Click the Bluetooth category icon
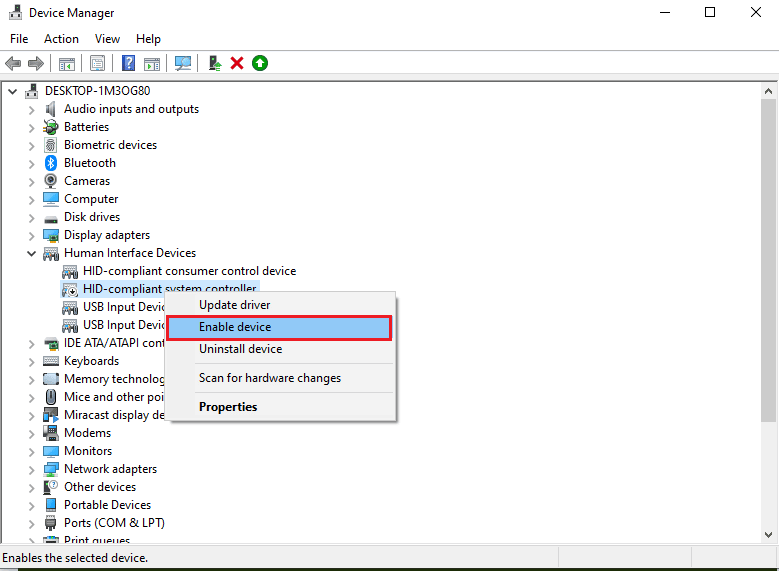 (x=51, y=163)
